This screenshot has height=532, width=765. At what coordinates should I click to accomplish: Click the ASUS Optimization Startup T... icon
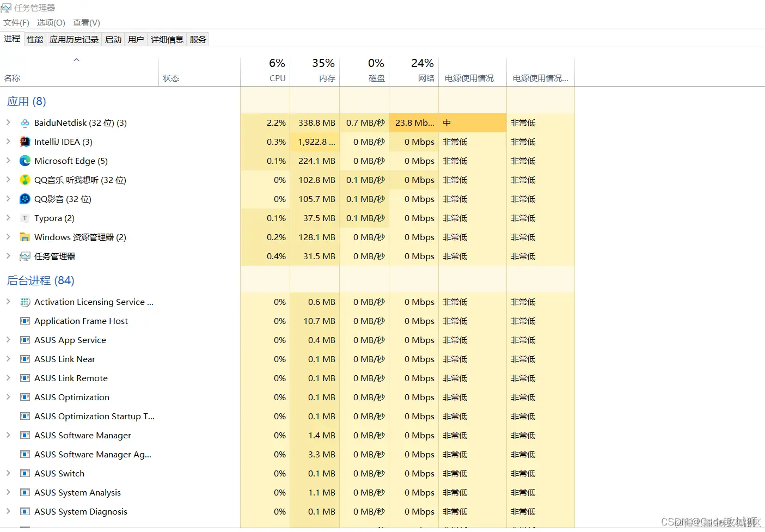pyautogui.click(x=25, y=417)
